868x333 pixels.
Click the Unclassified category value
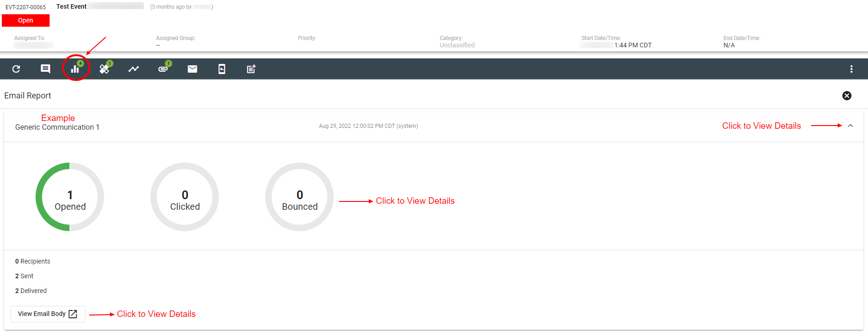(457, 45)
